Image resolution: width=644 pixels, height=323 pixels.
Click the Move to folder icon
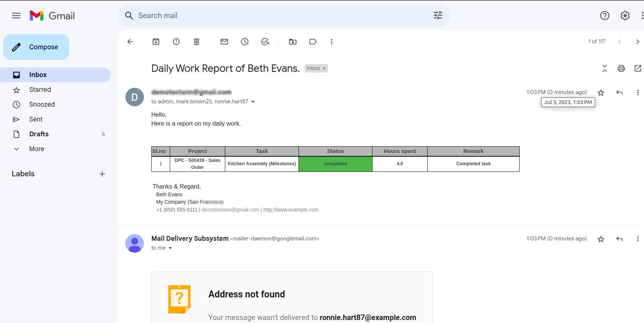293,42
